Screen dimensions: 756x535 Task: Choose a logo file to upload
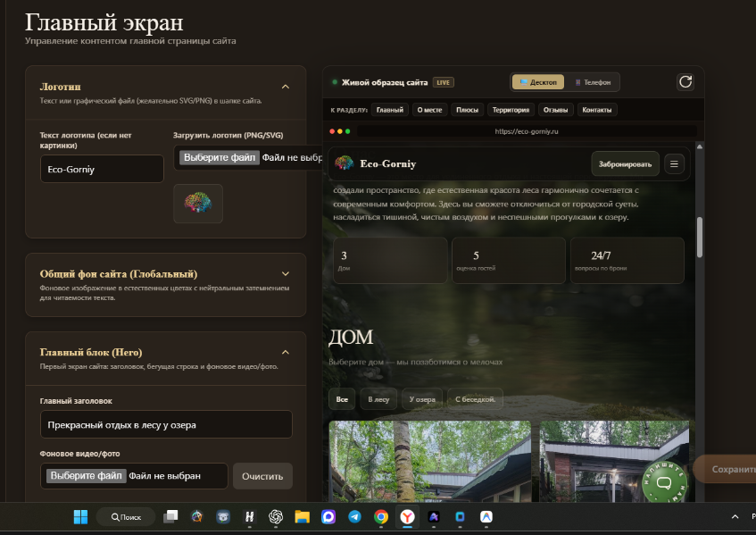coord(220,157)
